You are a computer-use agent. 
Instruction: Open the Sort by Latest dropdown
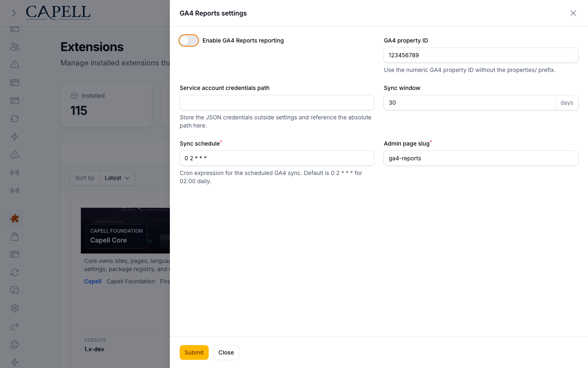(x=117, y=178)
